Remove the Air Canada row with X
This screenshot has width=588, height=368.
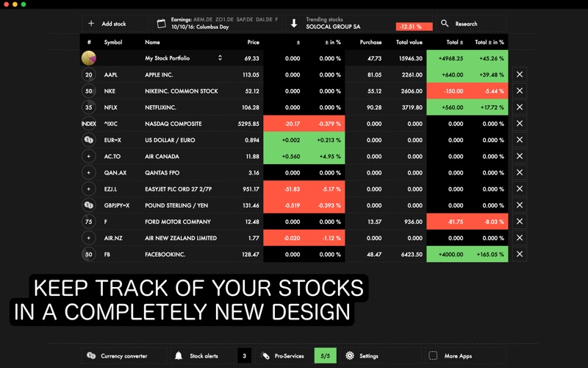click(x=520, y=156)
